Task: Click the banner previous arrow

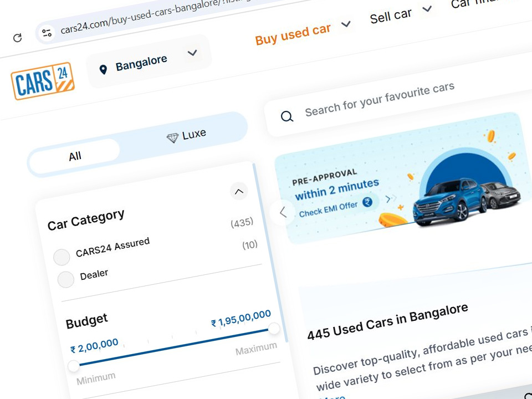Action: 283,212
